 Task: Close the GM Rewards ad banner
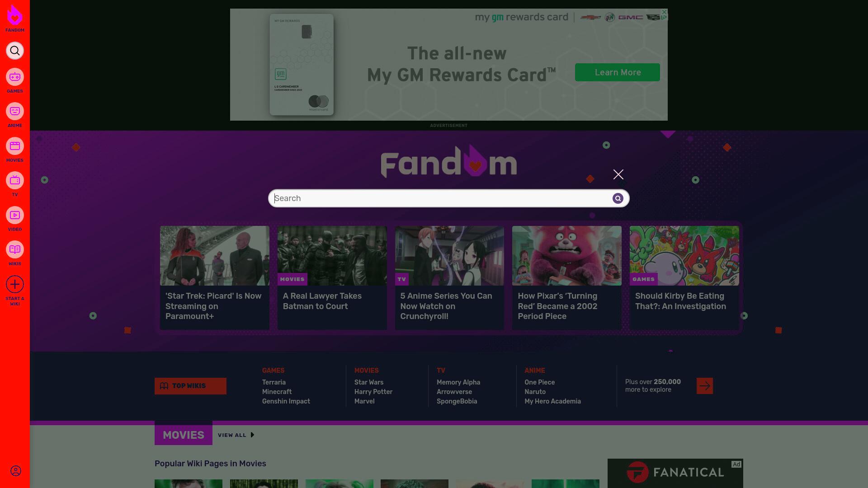pyautogui.click(x=664, y=12)
